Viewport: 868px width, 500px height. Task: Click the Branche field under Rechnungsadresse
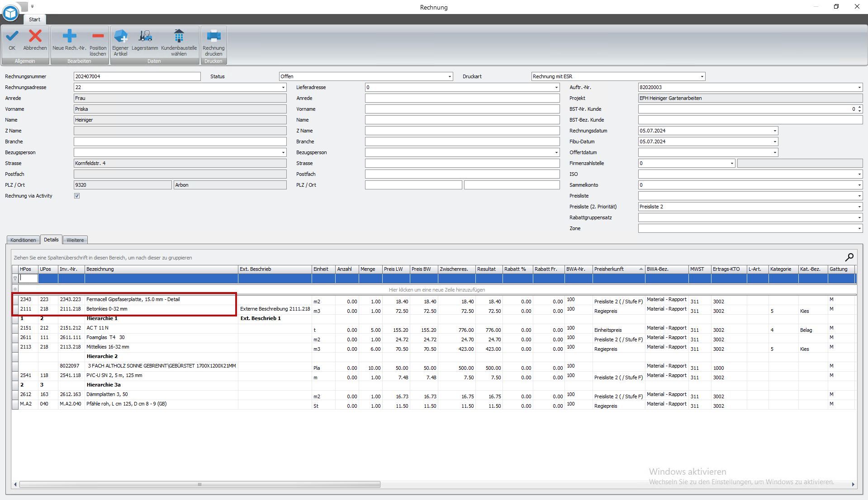(x=180, y=142)
